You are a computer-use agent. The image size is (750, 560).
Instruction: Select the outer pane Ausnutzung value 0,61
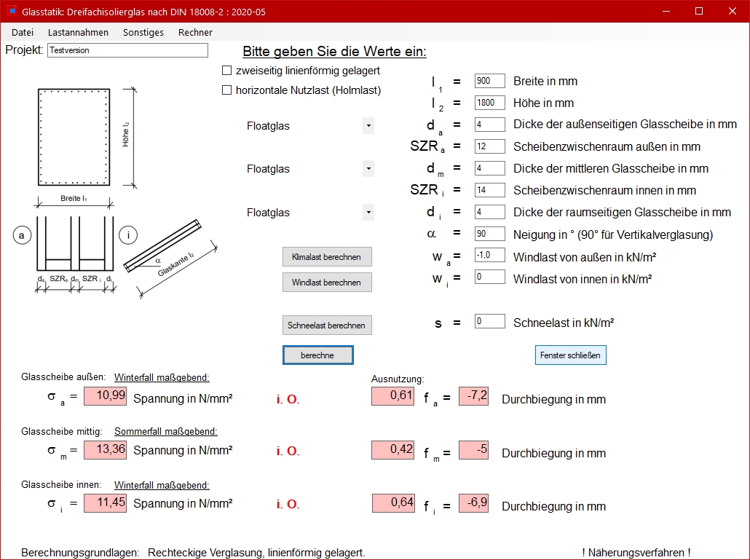pos(393,396)
